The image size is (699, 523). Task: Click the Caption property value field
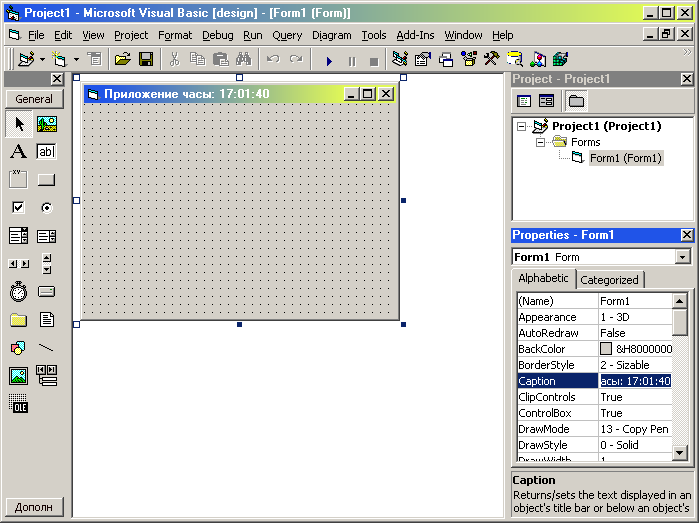(635, 381)
